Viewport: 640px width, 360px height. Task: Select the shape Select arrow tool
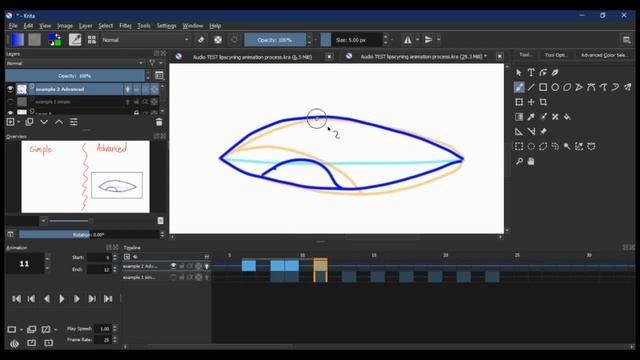(519, 73)
